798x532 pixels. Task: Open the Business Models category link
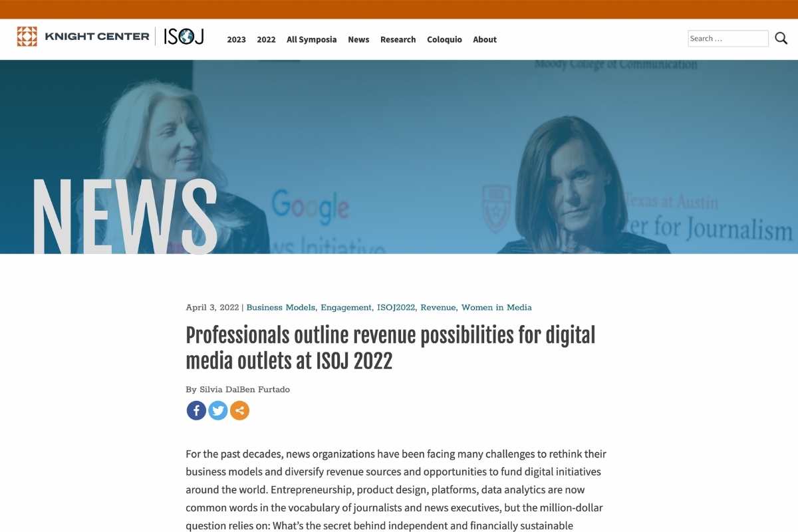pos(281,308)
